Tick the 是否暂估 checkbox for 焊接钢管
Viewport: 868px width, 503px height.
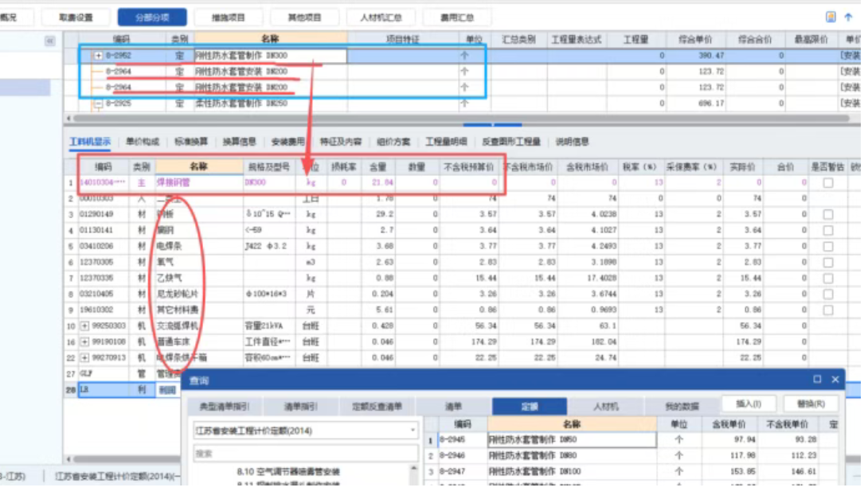pos(828,182)
